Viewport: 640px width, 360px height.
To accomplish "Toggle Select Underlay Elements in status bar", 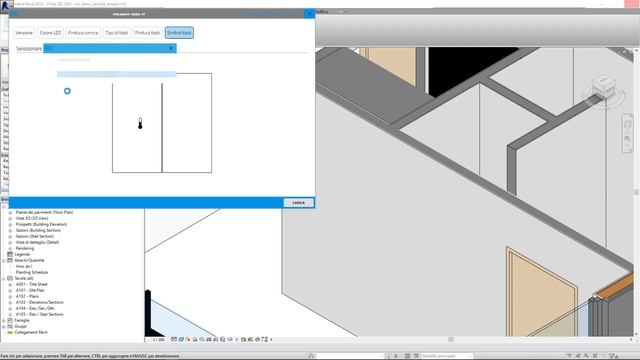I will point(578,356).
